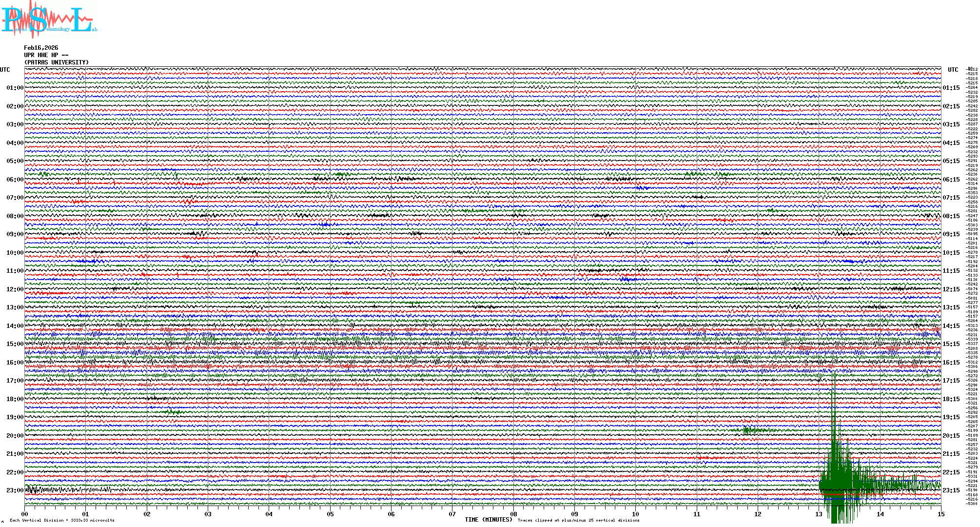Click the 23:15 time label on the right
Viewport: 980px width, 527px height.
pyautogui.click(x=951, y=490)
